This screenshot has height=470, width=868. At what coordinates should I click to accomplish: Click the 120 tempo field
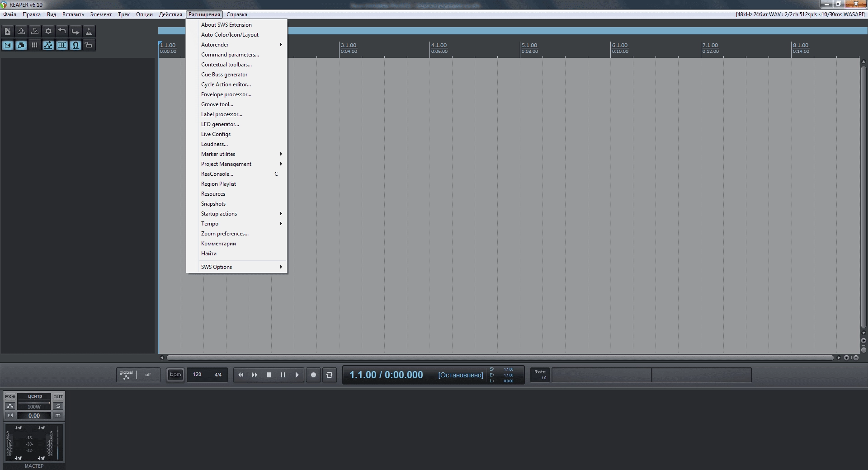pos(198,375)
